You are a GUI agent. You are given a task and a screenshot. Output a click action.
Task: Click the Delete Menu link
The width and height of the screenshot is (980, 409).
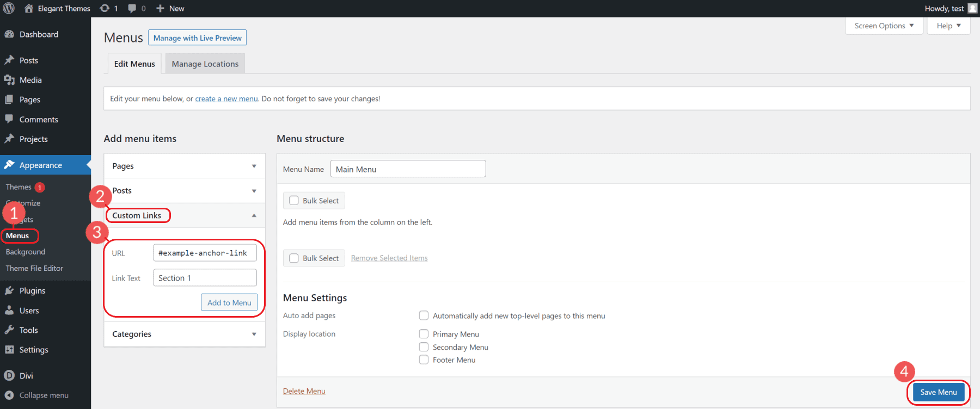click(304, 391)
